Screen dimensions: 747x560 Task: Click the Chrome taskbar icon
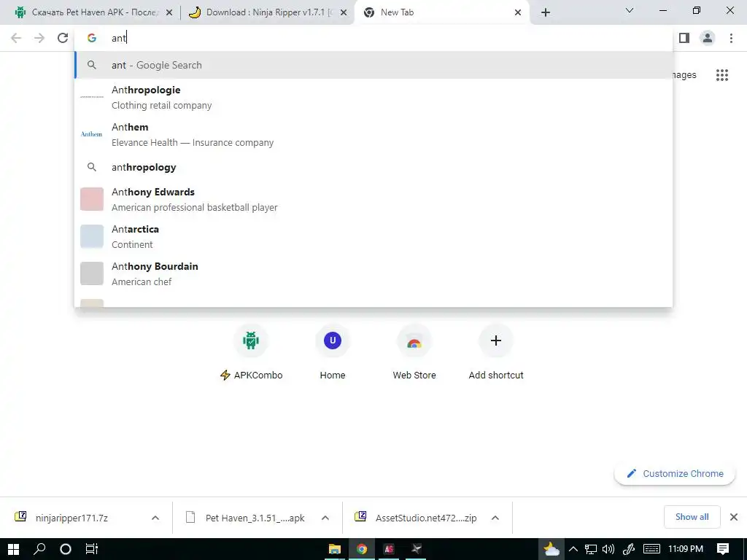(362, 549)
